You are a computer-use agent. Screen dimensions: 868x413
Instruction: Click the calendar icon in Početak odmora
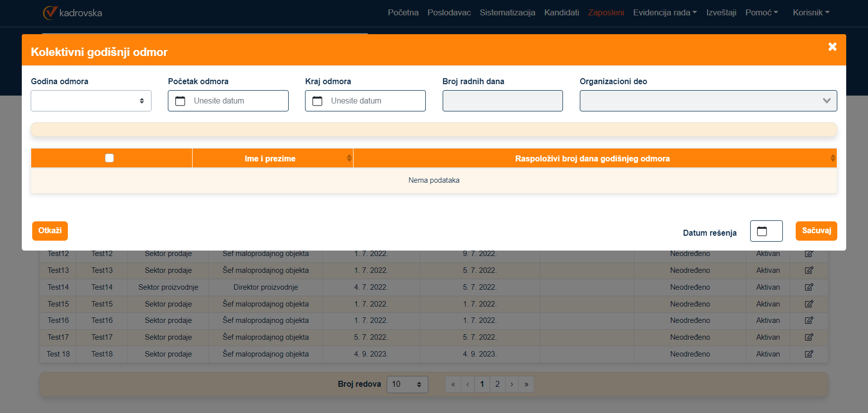[180, 101]
